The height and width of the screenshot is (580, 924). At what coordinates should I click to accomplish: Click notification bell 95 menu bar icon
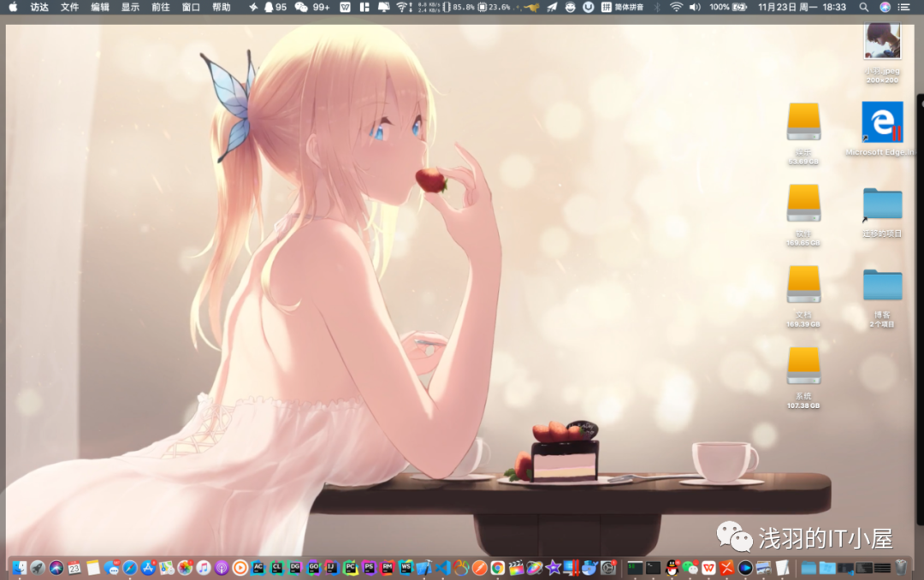coord(275,7)
